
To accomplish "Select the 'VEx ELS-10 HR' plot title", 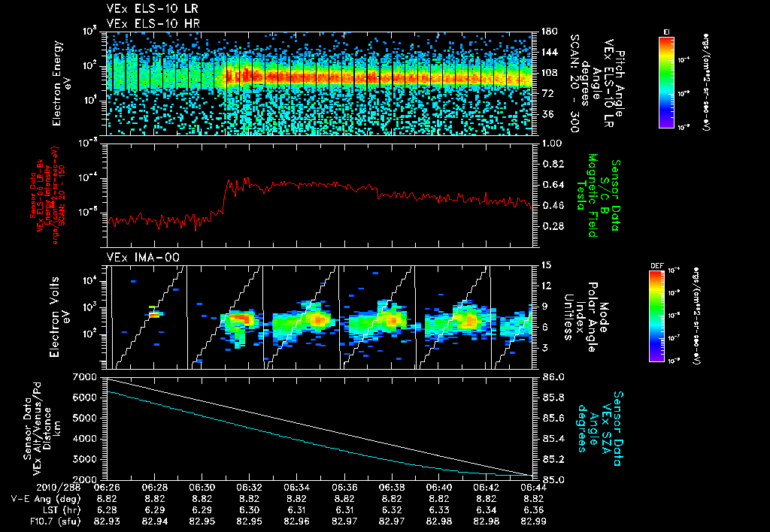I will click(x=153, y=23).
